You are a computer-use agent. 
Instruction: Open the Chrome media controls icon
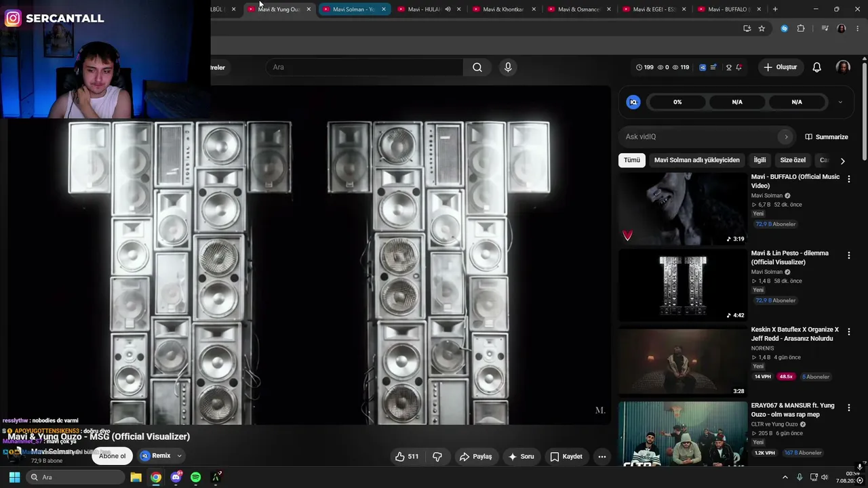[825, 28]
